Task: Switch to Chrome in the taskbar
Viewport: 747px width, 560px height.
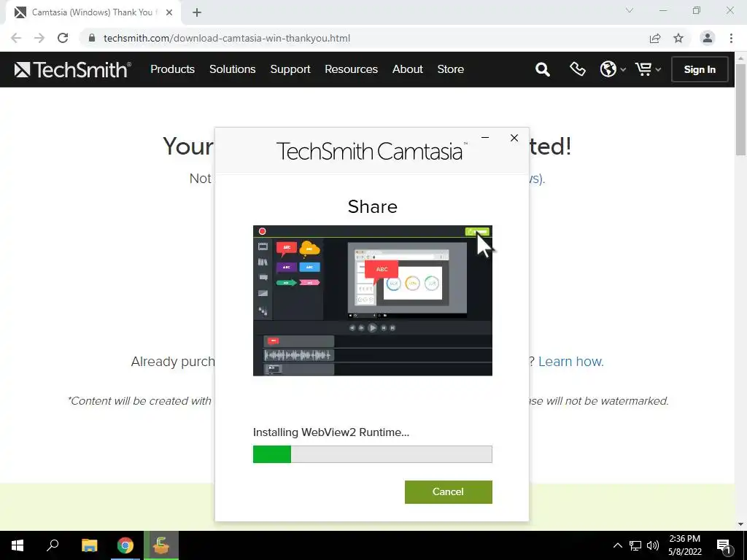Action: click(125, 545)
